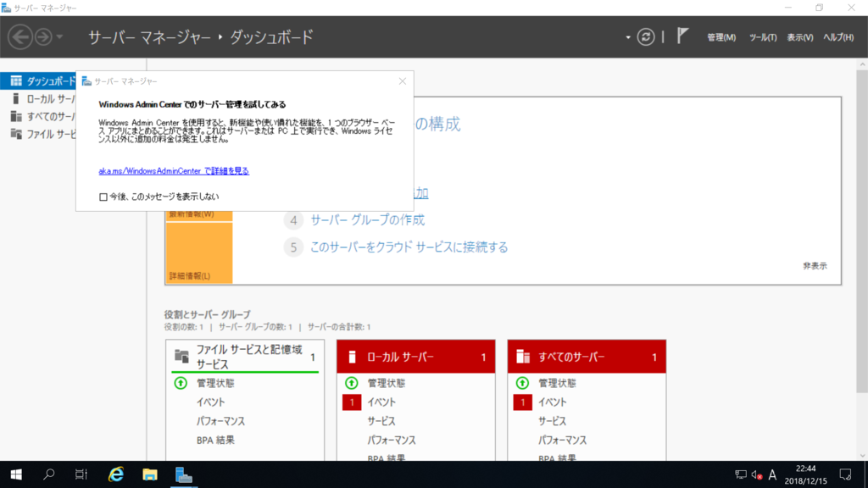Select 最新情報(W) orange tab

pos(198,216)
